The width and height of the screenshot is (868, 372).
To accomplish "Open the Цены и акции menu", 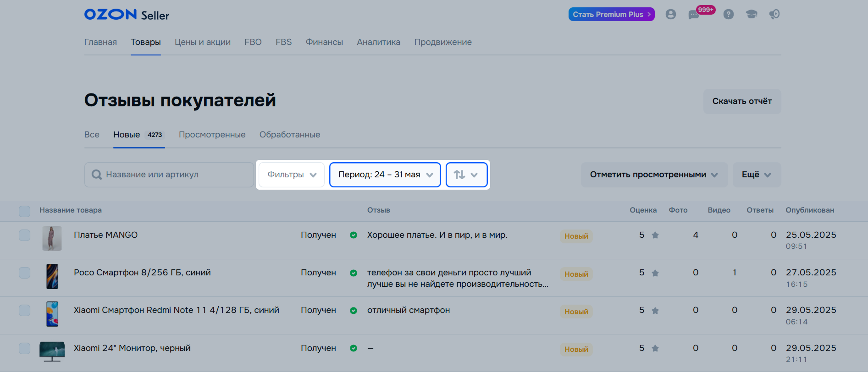I will [x=203, y=42].
